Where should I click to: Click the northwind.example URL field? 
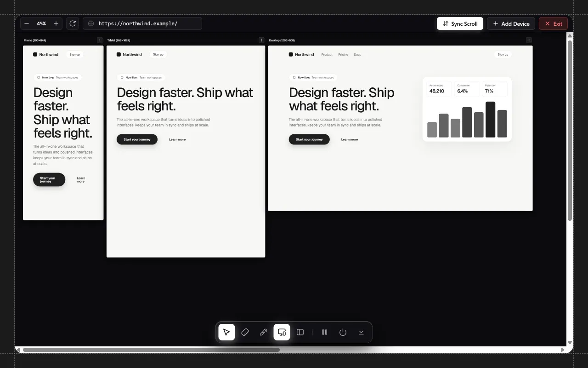coord(142,23)
